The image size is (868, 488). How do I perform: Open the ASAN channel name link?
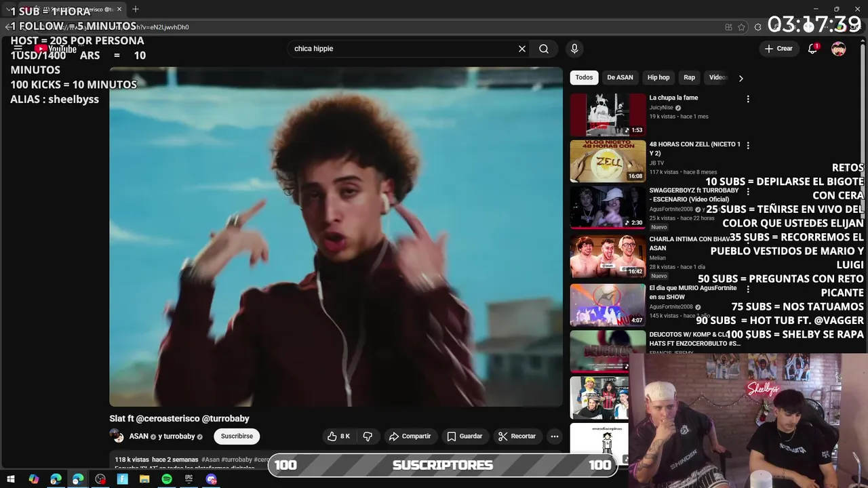point(138,436)
